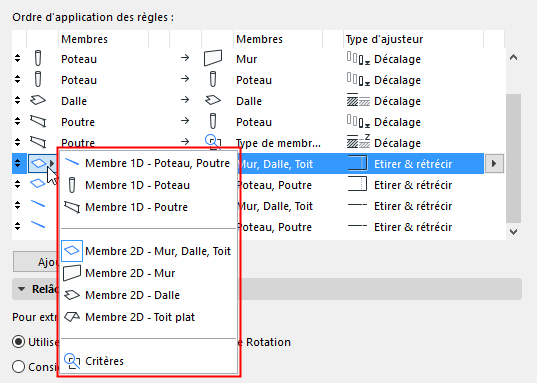The image size is (537, 383).
Task: Click blue plane icon in Poteau, Poutre row
Action: [x=38, y=184]
